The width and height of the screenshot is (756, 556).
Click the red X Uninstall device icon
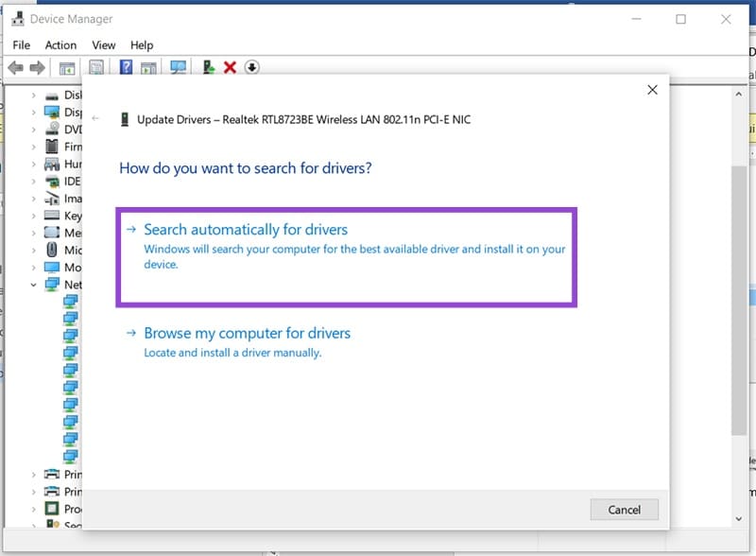(x=230, y=68)
